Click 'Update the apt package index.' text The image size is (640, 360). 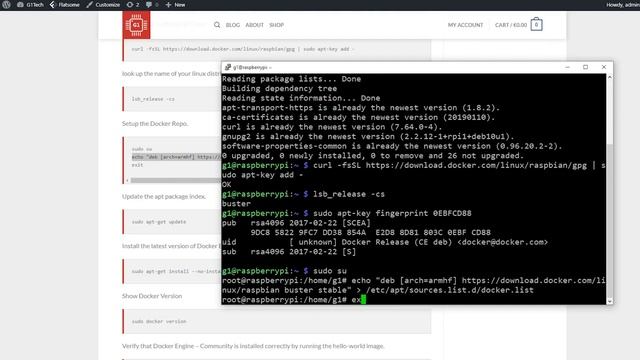[x=164, y=196]
